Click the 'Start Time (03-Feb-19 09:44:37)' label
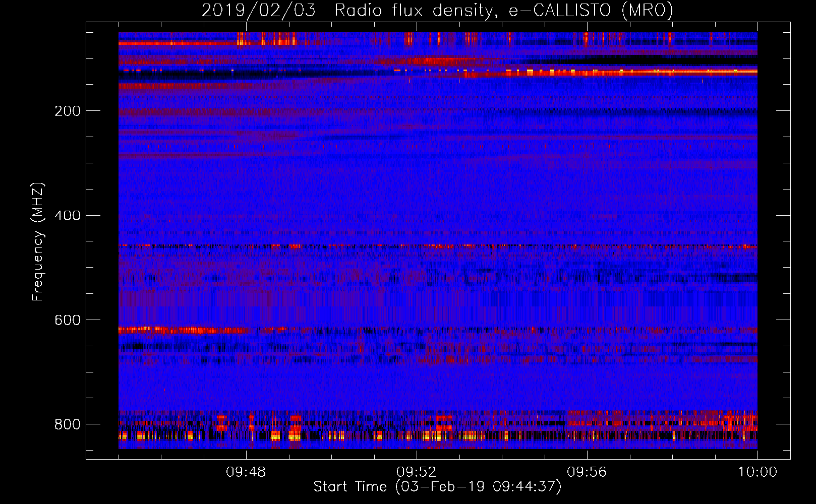This screenshot has width=816, height=504. coord(437,487)
